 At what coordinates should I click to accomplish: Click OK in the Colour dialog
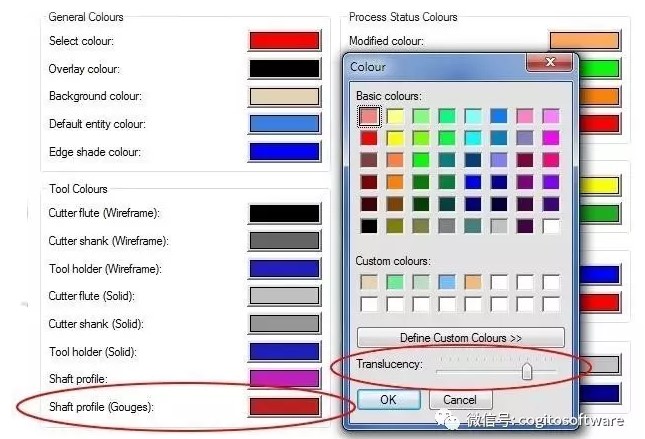point(389,400)
